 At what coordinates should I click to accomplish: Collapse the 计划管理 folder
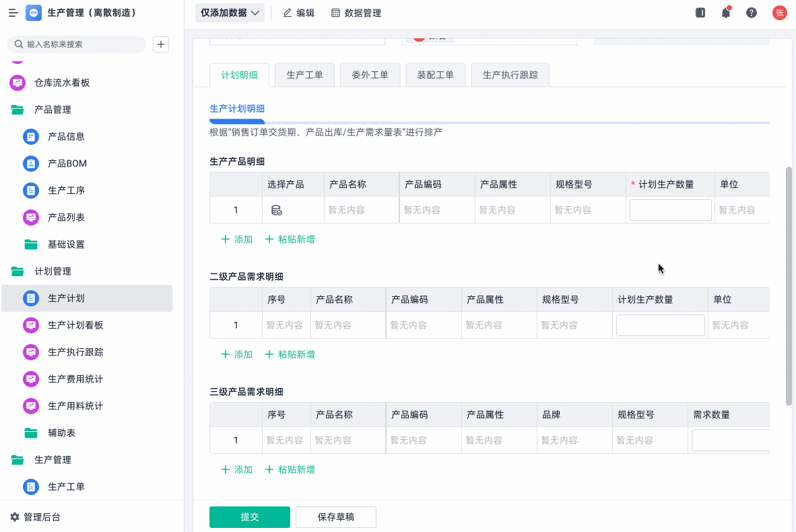[18, 271]
